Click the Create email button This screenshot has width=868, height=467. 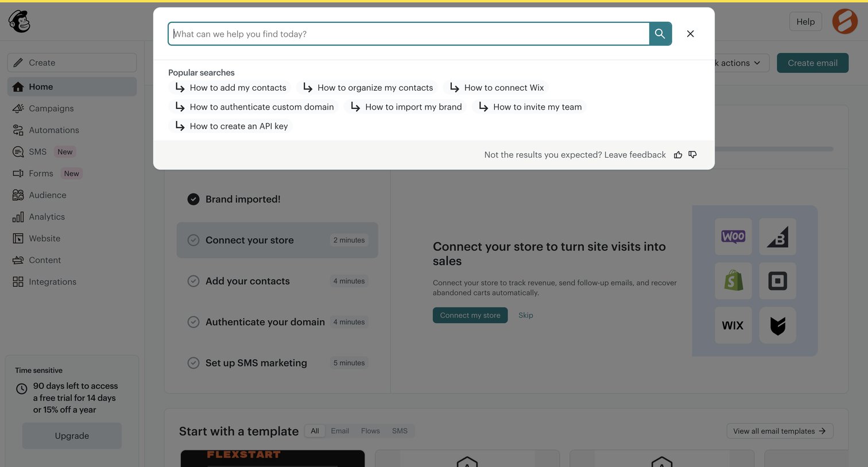[x=812, y=63]
